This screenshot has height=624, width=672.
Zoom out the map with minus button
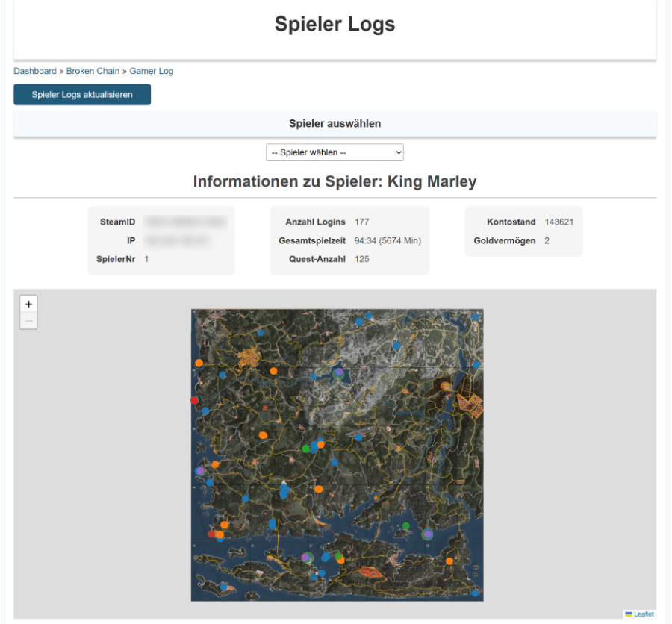[28, 321]
